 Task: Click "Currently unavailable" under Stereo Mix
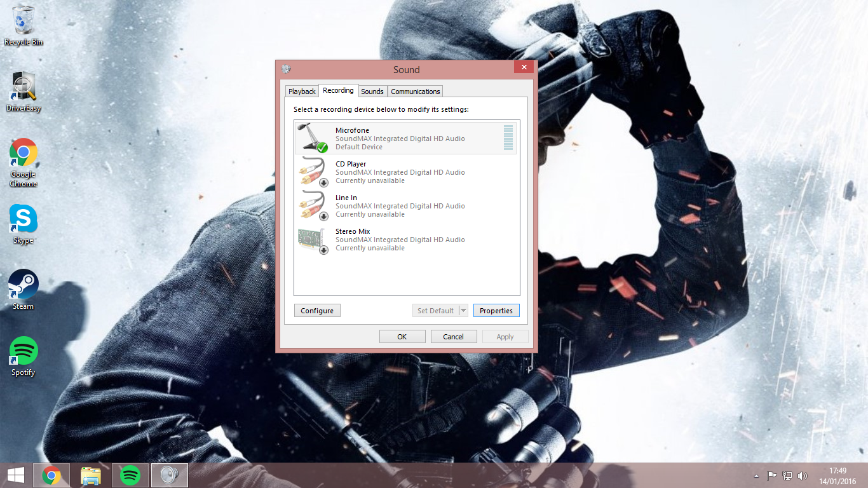click(370, 248)
